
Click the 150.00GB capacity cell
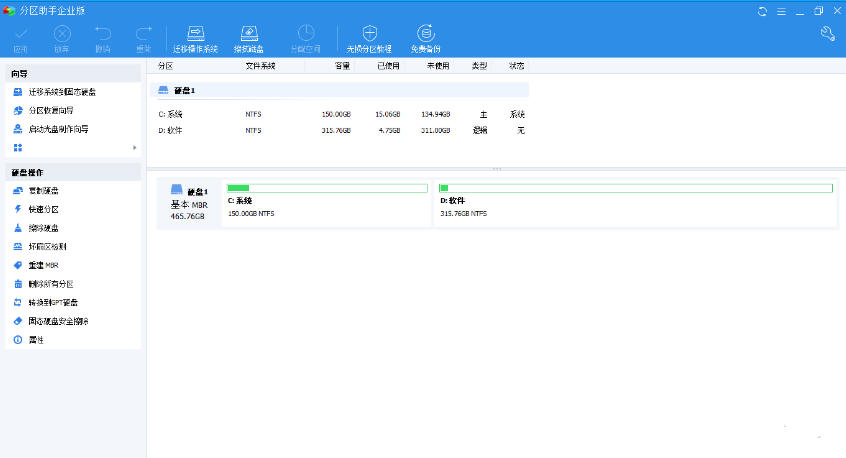336,114
